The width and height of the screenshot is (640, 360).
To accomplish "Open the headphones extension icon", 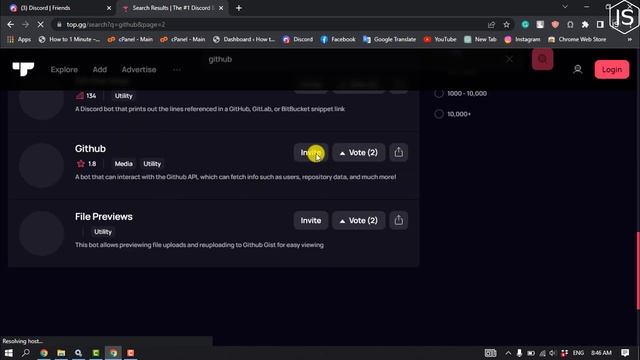I will 570,24.
